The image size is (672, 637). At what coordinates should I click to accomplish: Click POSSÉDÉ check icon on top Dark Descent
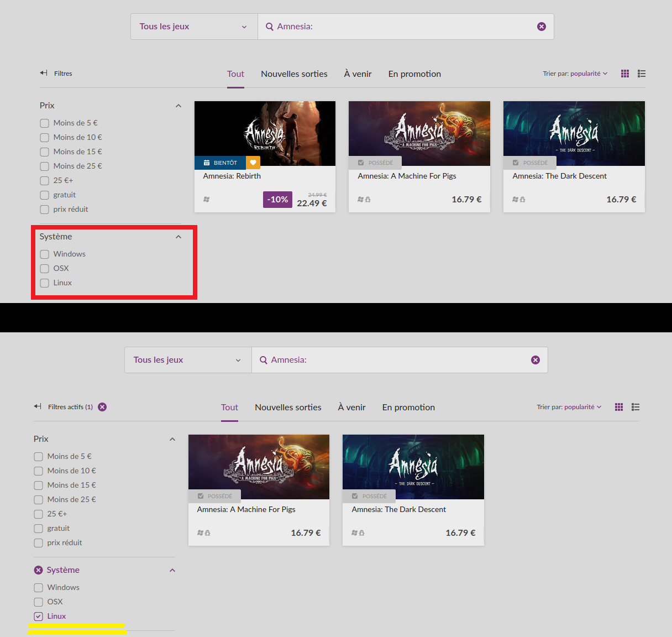tap(516, 163)
